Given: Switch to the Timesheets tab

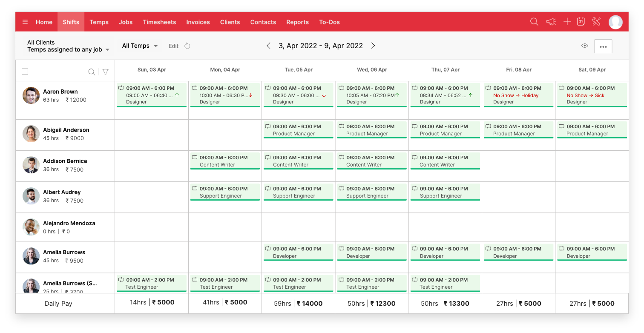Looking at the screenshot, I should click(159, 22).
